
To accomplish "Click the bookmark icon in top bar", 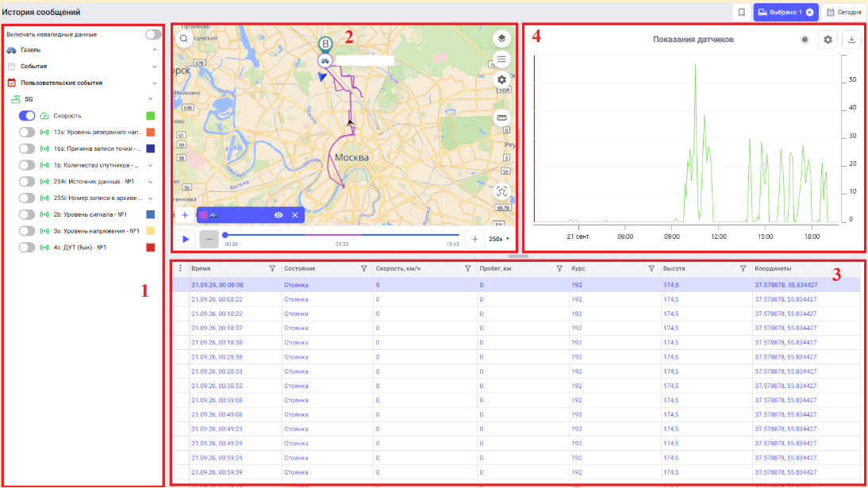I will 741,12.
